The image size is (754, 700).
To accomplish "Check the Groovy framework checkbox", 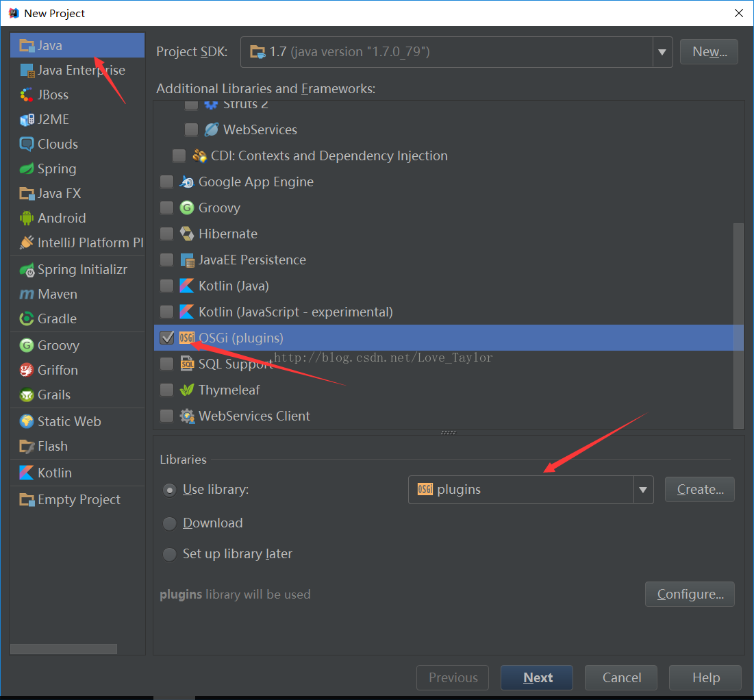I will click(166, 208).
